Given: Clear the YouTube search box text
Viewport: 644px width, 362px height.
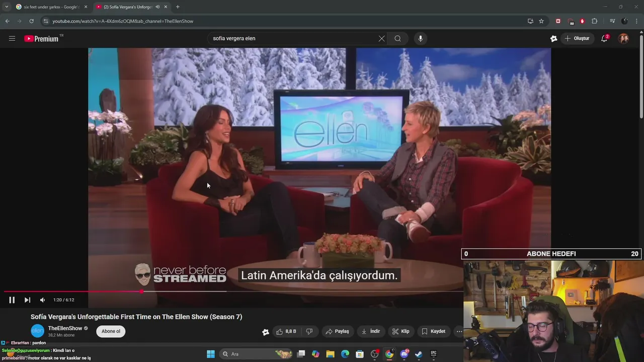Looking at the screenshot, I should (x=381, y=38).
